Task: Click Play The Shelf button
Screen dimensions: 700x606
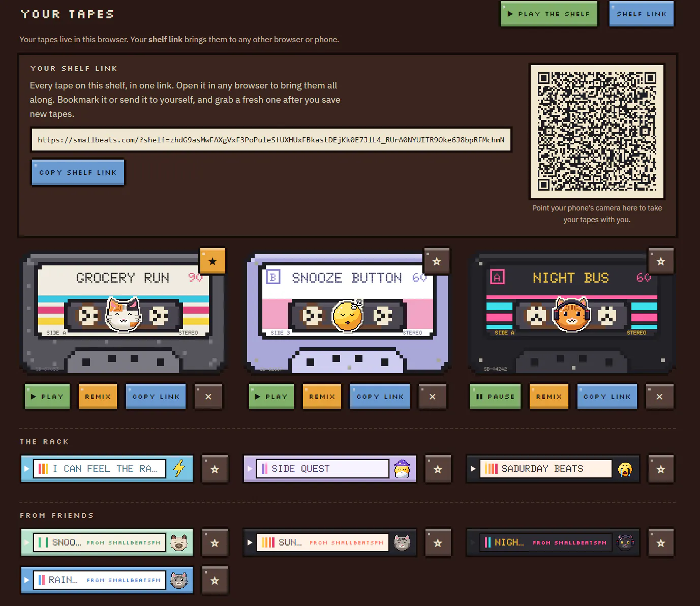Action: point(549,14)
